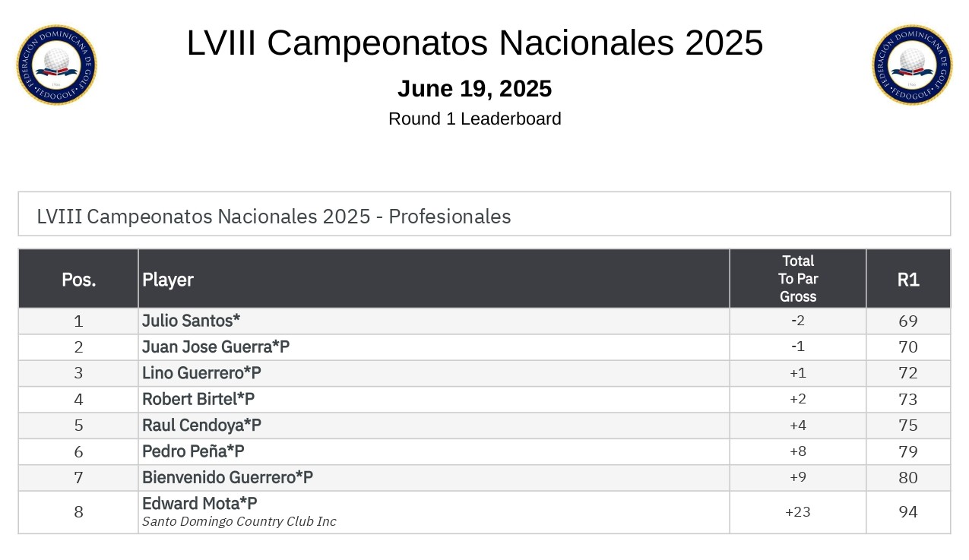Click Bienvenido Guerrero player name
The image size is (969, 560).
click(227, 477)
